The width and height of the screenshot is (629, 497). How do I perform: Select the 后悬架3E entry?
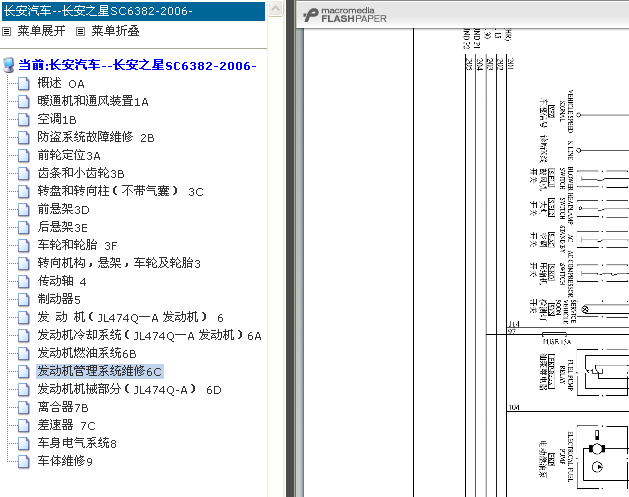(62, 227)
